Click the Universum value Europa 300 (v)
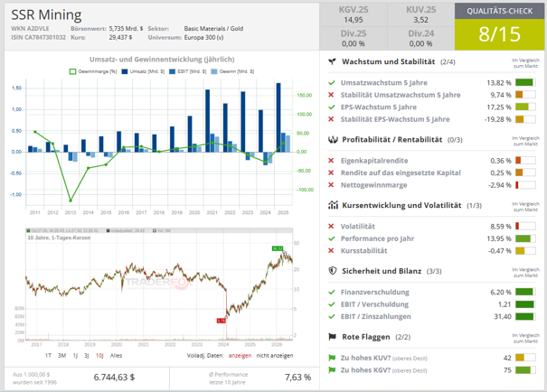This screenshot has width=547, height=392. tap(203, 37)
